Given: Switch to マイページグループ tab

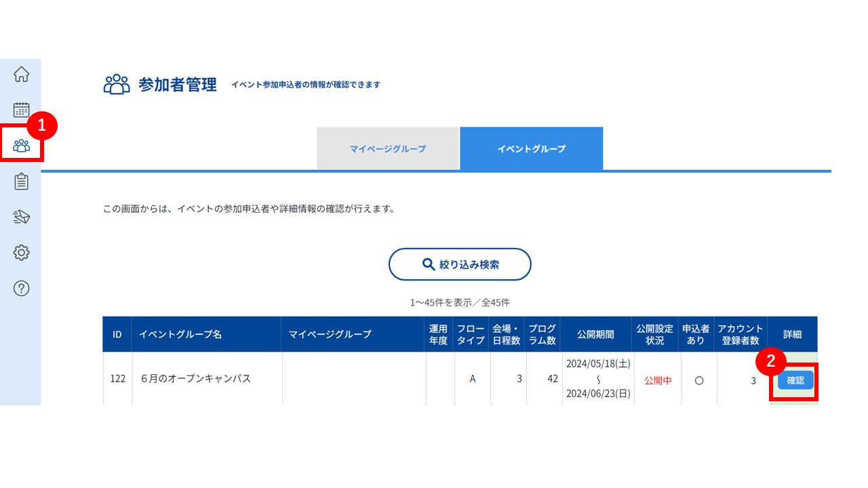Looking at the screenshot, I should (x=388, y=148).
